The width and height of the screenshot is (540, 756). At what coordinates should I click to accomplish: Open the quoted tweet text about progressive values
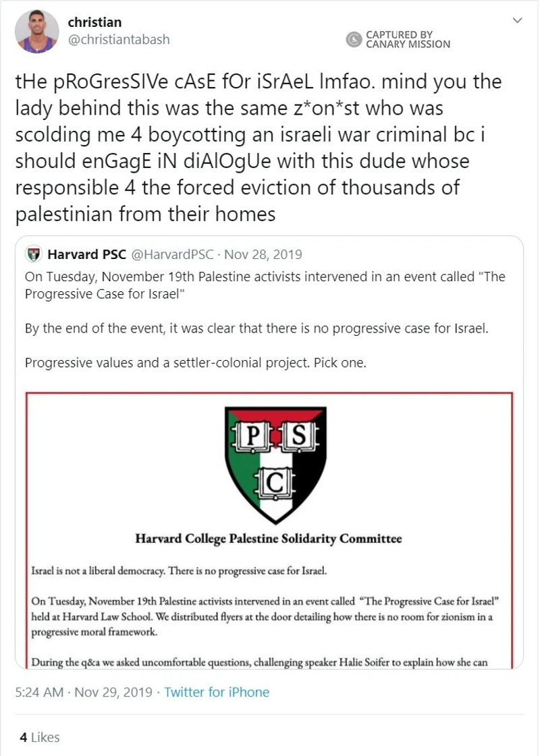196,363
